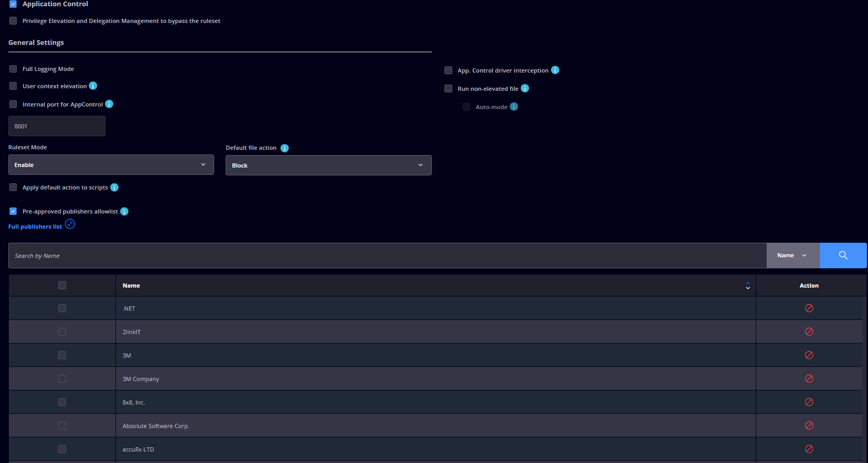Click block icon for 2linkIT publisher
This screenshot has width=868, height=463.
click(x=809, y=331)
